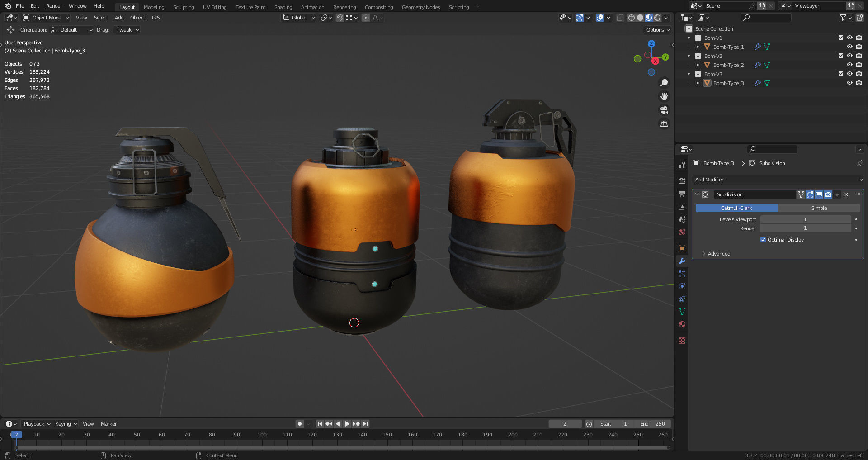Switch to the Geometry Nodes workspace tab
This screenshot has width=868, height=460.
pyautogui.click(x=420, y=7)
